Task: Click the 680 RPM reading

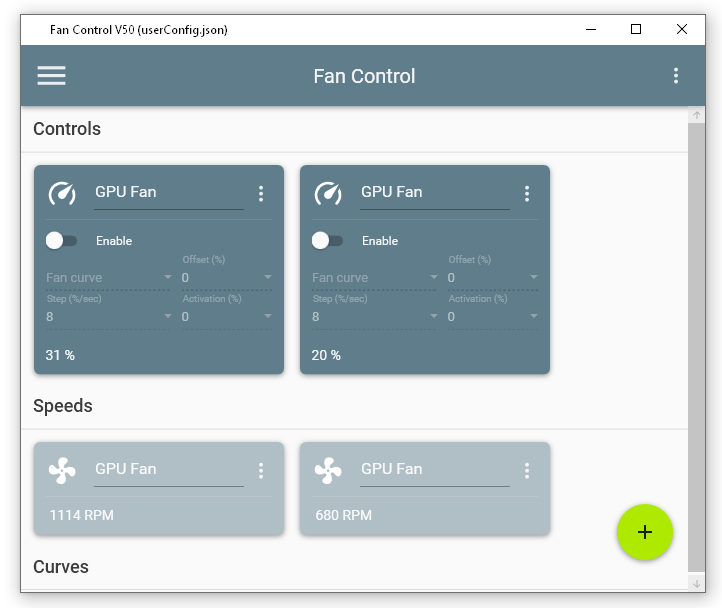Action: 344,515
